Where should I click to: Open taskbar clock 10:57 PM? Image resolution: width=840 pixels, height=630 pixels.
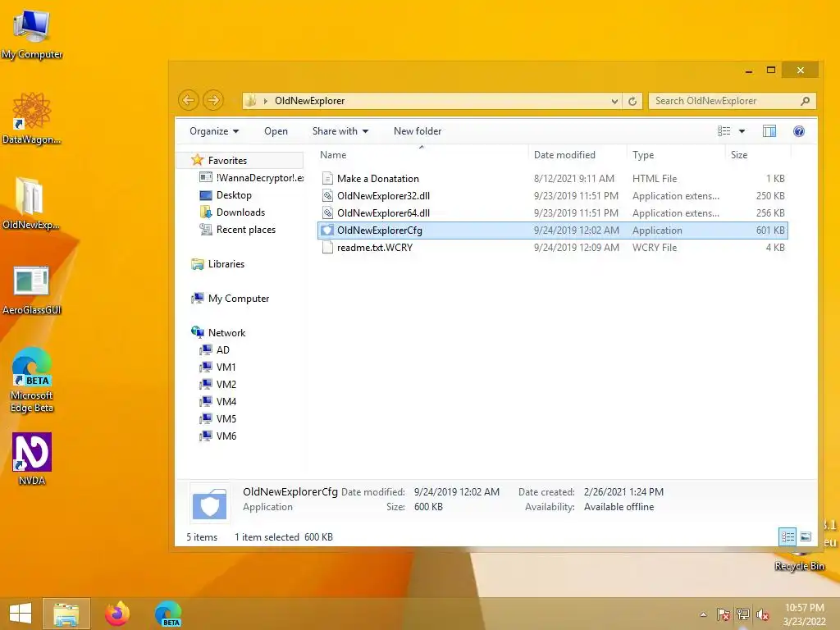point(804,614)
